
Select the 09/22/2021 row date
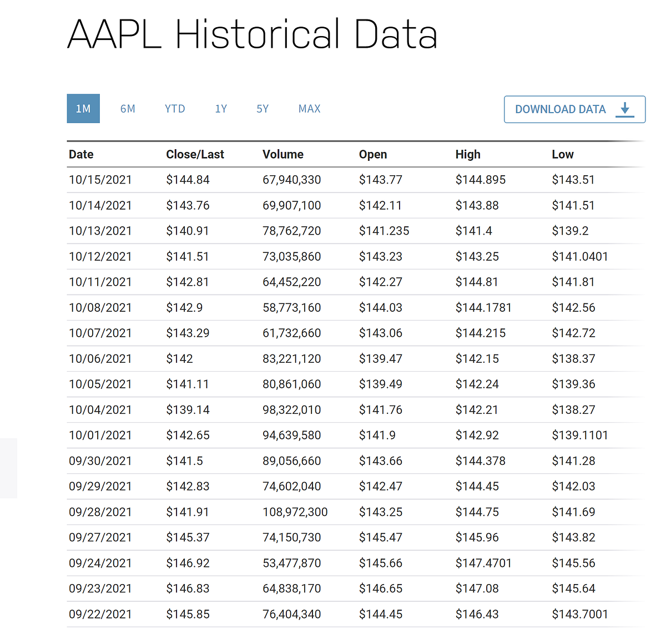(x=100, y=614)
